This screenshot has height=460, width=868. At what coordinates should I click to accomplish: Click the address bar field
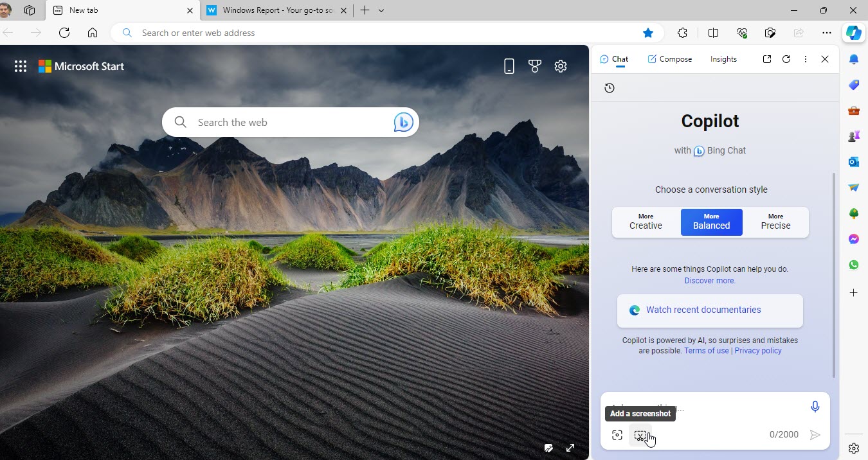[386, 33]
